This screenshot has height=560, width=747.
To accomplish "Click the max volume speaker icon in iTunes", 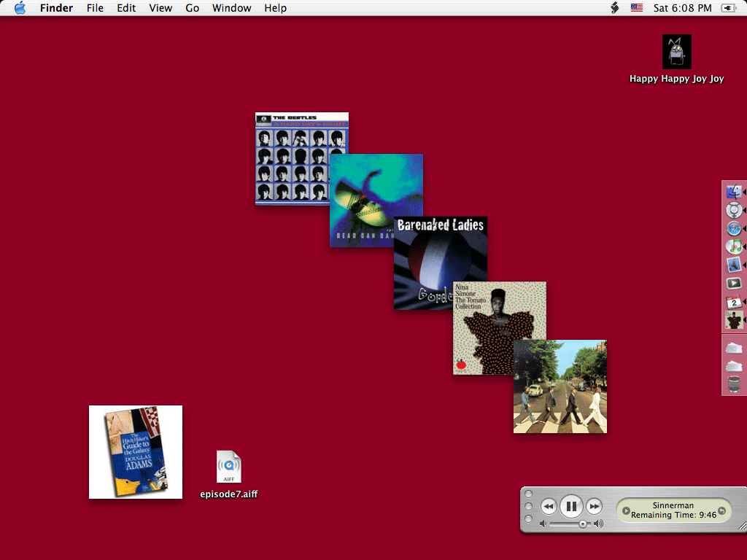I will [x=598, y=524].
